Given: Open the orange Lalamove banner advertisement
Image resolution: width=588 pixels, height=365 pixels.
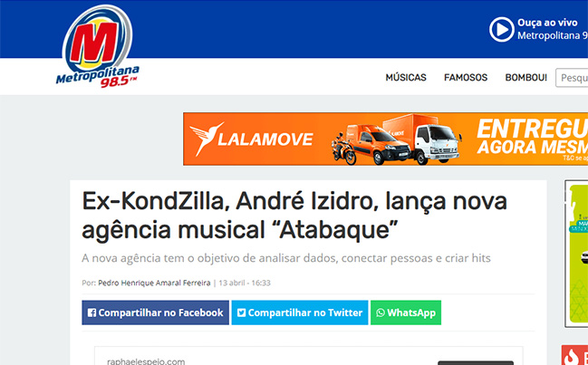Looking at the screenshot, I should click(385, 139).
